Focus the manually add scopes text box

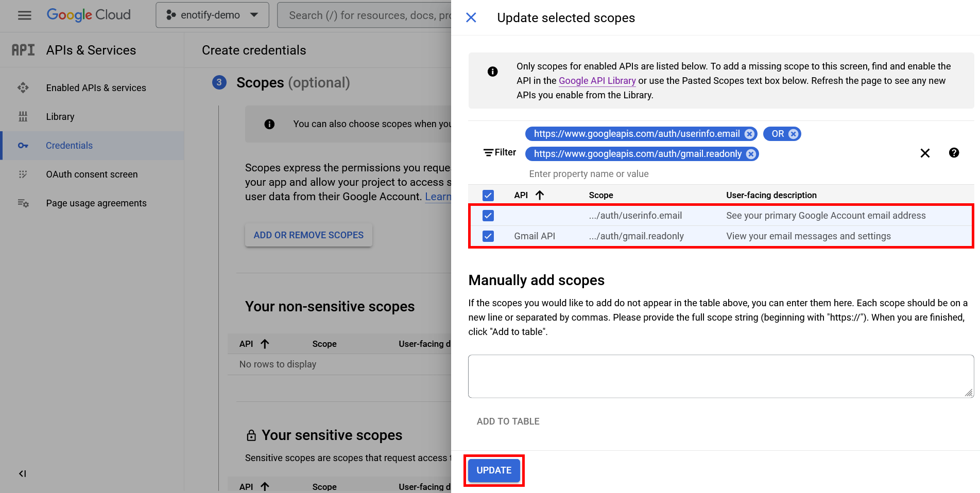click(720, 376)
